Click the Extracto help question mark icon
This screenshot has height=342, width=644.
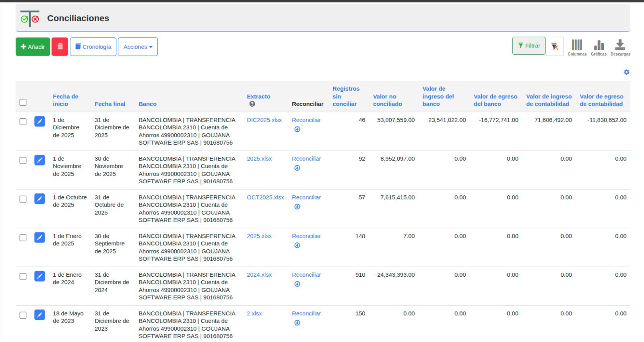(x=252, y=104)
